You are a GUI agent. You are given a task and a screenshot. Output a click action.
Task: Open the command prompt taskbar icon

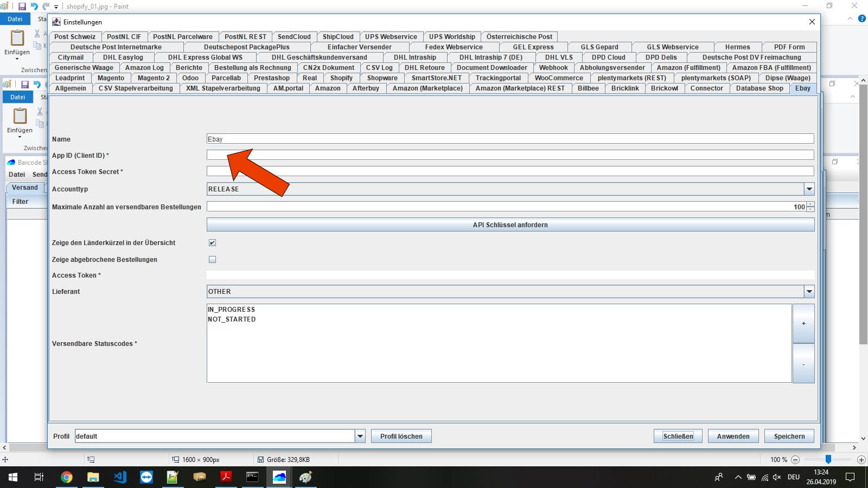pos(252,477)
